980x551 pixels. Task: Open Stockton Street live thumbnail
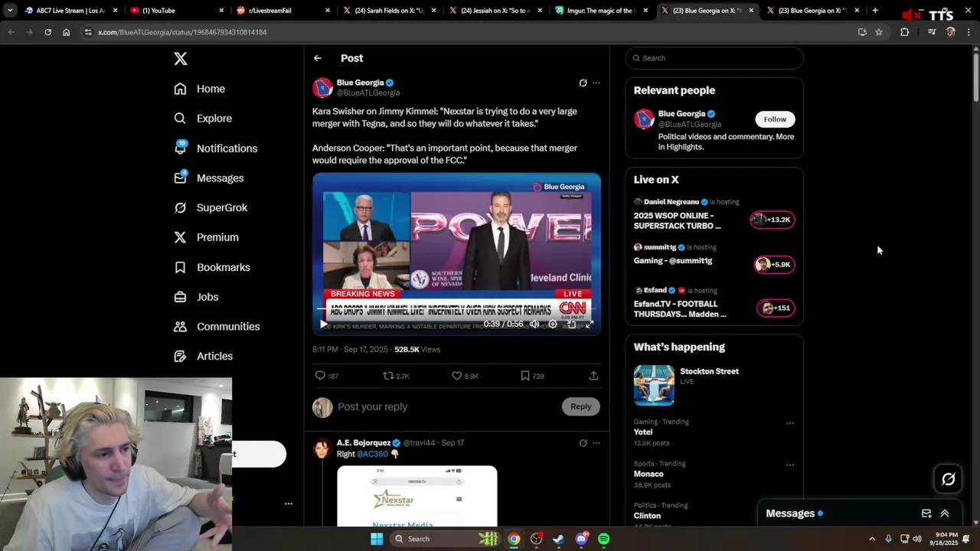coord(654,385)
